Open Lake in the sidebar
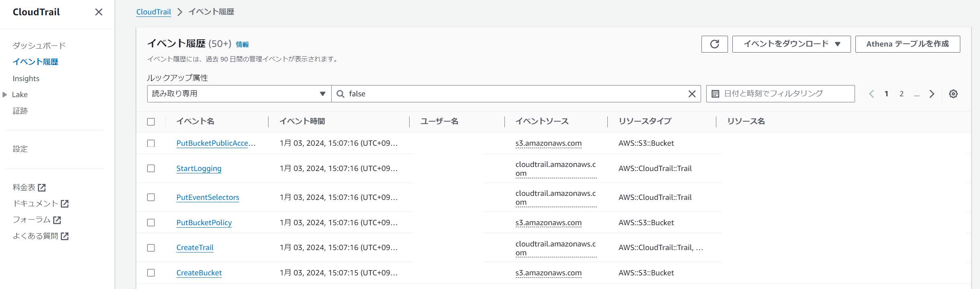Viewport: 980px width, 289px height. (20, 95)
